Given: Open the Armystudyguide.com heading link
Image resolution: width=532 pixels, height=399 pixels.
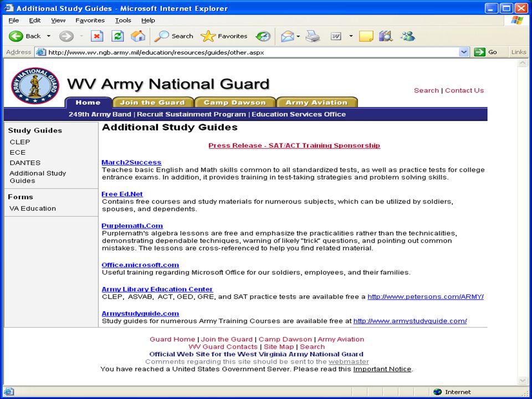Looking at the screenshot, I should coord(140,314).
